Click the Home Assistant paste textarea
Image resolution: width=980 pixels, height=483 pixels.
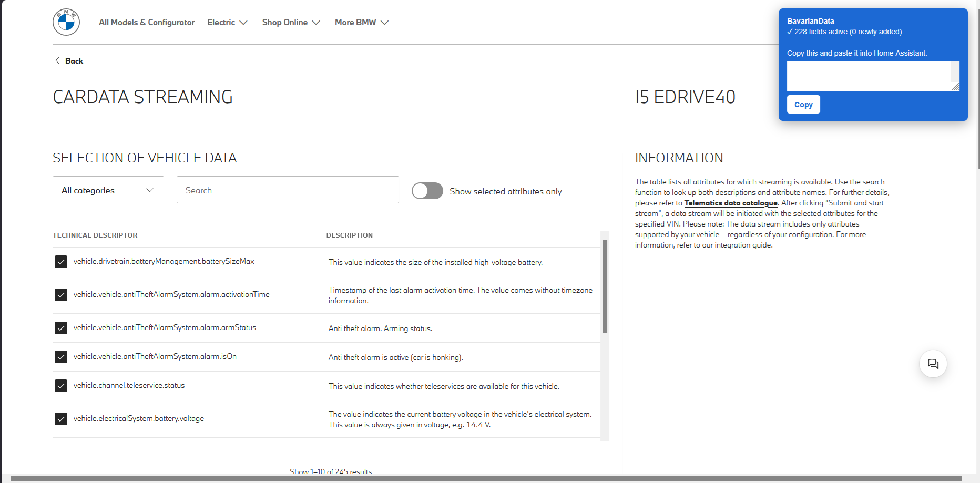click(x=873, y=76)
